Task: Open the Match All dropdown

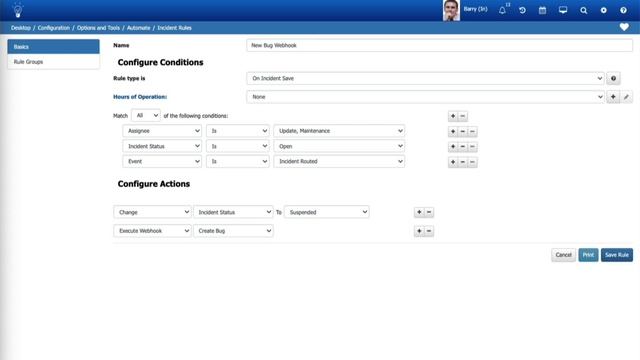Action: click(x=146, y=116)
